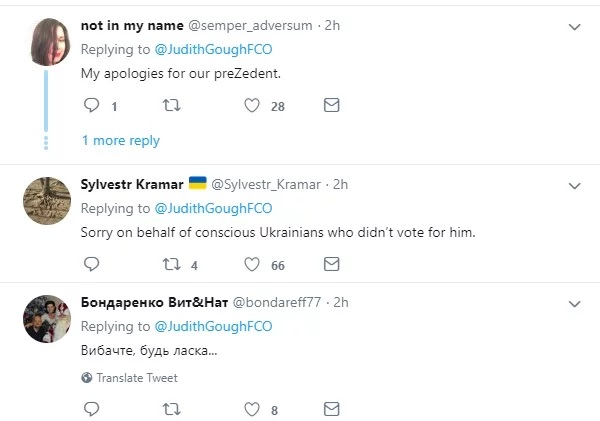Expand options menu on Sylvestr Kramar's tweet
Viewport: 600px width, 421px height.
click(x=575, y=186)
